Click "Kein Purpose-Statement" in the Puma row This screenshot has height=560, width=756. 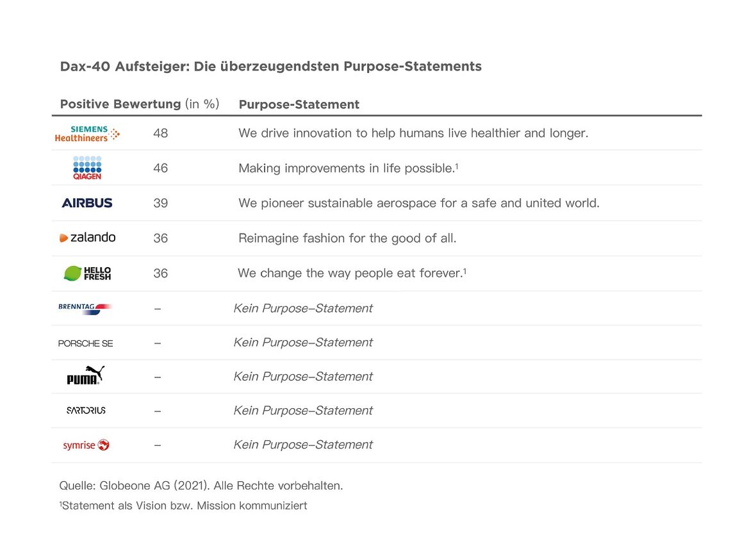click(x=303, y=377)
